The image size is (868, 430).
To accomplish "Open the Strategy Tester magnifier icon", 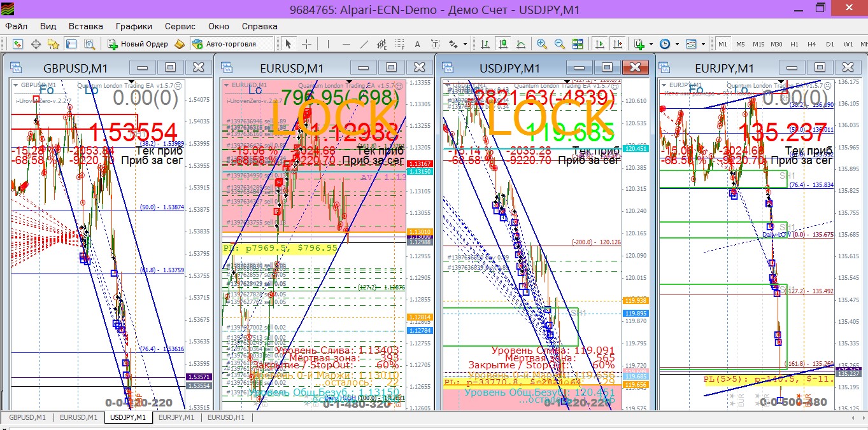I will tap(89, 44).
